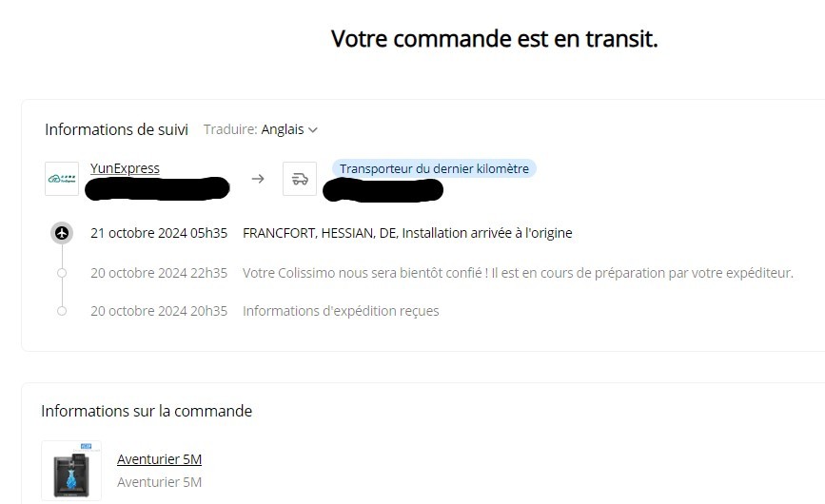Click the Informations d'expédition reçues entry
The height and width of the screenshot is (504, 825).
pos(341,311)
